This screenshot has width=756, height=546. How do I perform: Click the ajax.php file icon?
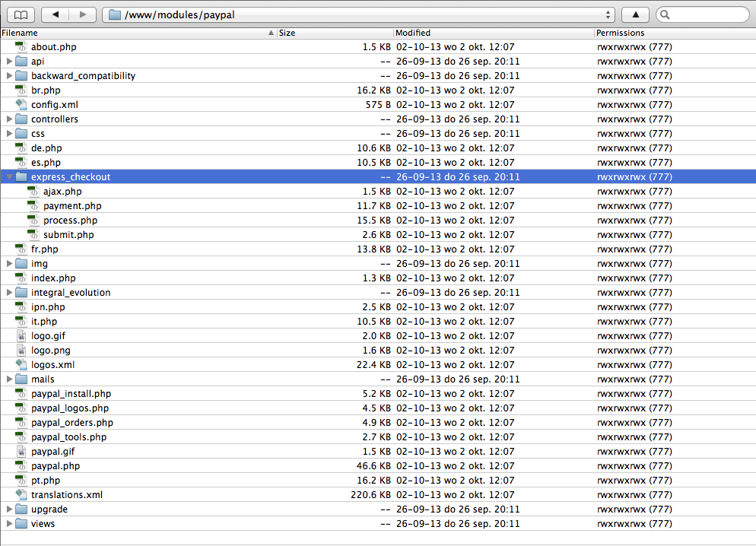33,192
